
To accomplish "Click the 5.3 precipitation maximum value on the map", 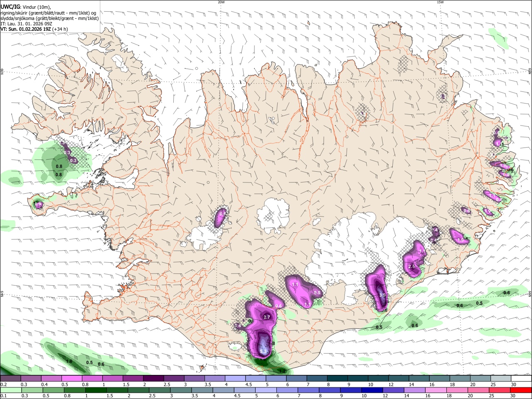I will (x=263, y=352).
